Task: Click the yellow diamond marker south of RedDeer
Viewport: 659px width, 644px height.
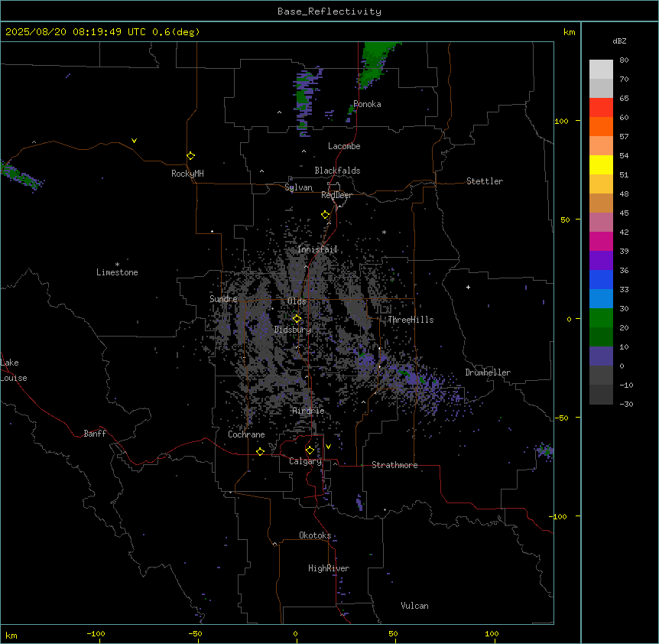Action: 326,215
